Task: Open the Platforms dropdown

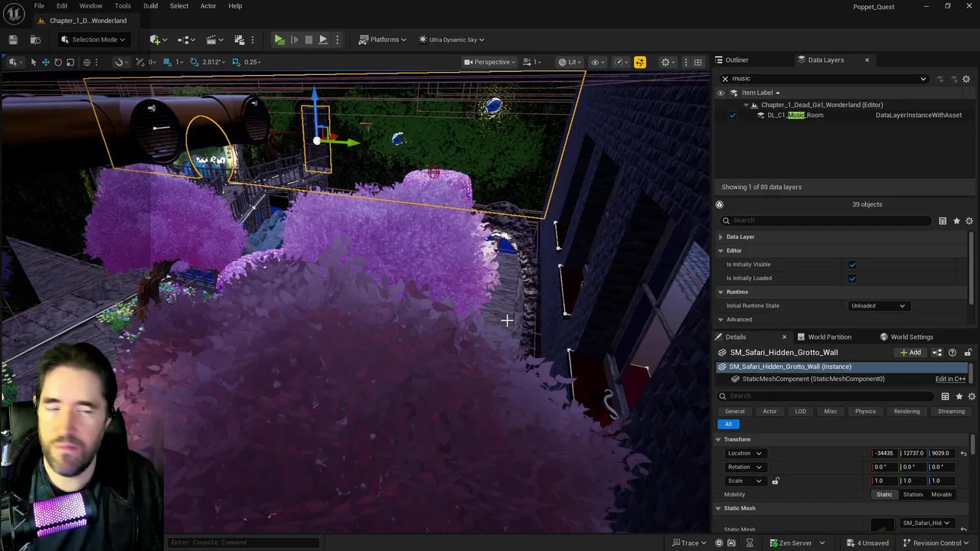Action: 382,40
